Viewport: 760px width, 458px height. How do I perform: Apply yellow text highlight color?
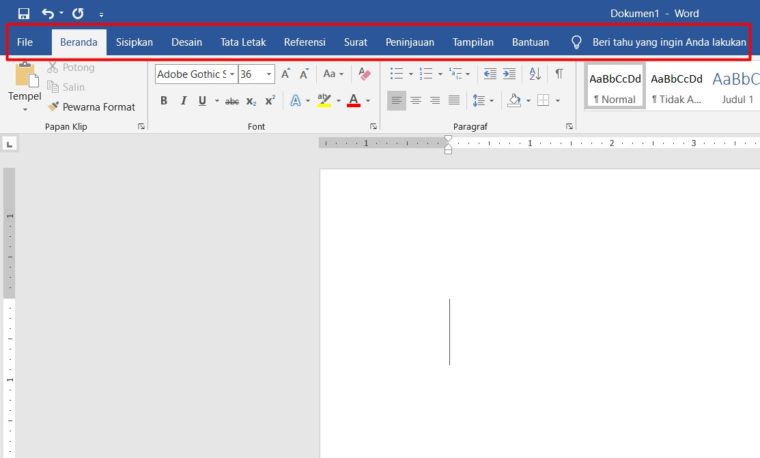[x=324, y=100]
